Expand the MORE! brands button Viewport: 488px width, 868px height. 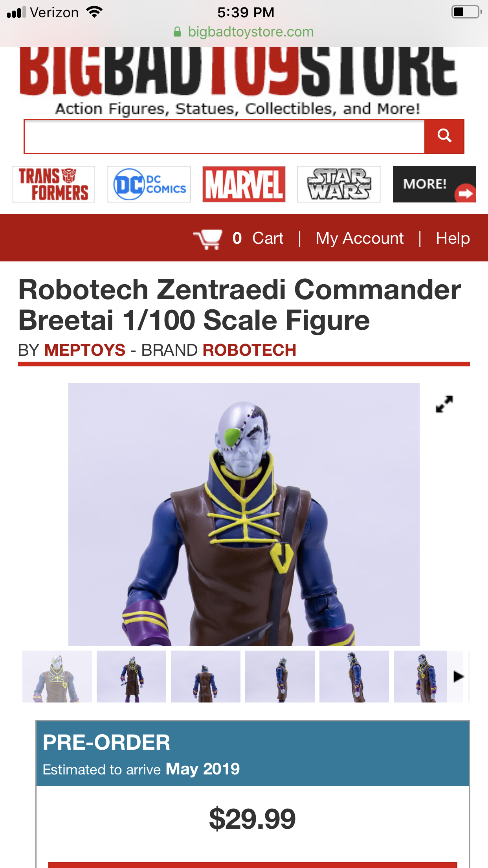click(x=434, y=184)
